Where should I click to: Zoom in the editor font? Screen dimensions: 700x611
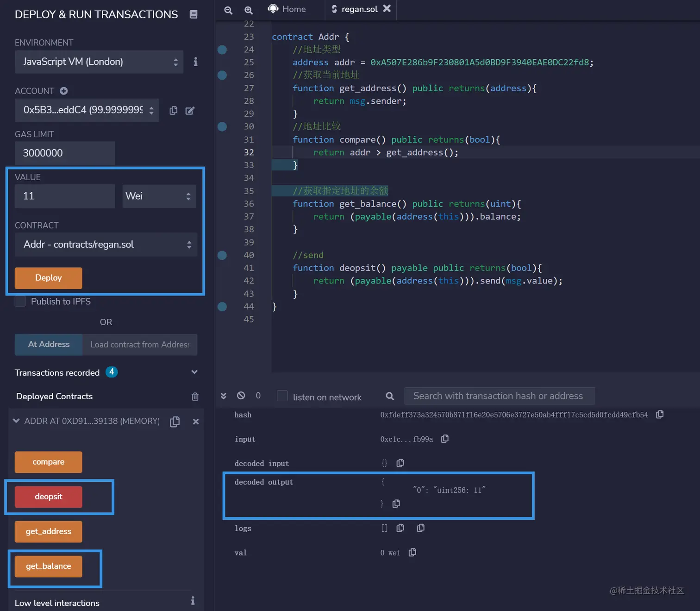[249, 10]
